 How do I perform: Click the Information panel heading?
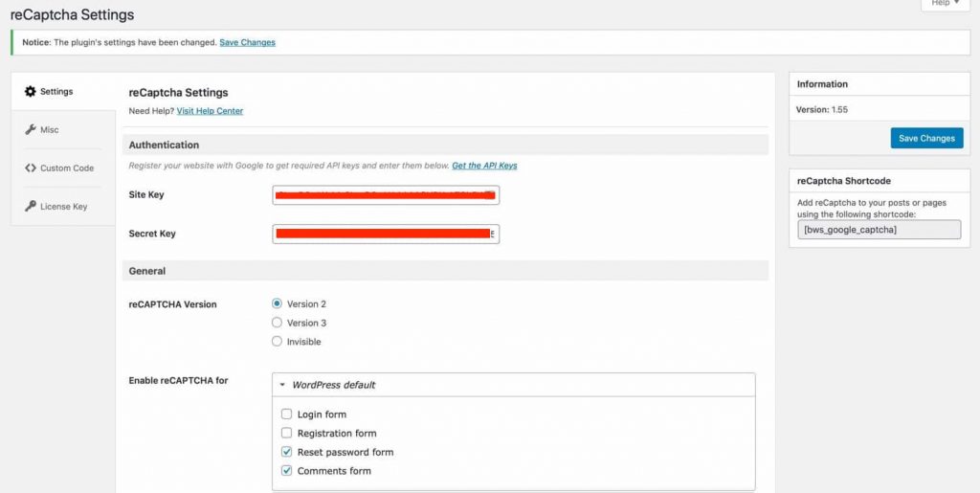click(x=822, y=83)
